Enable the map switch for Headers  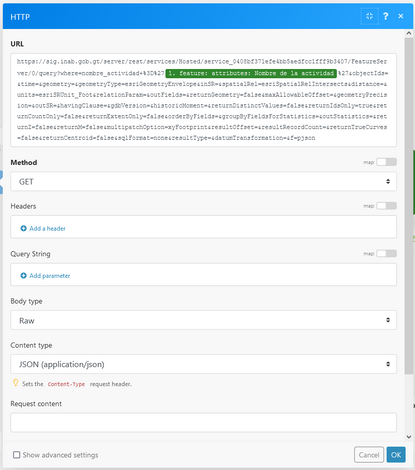(386, 206)
